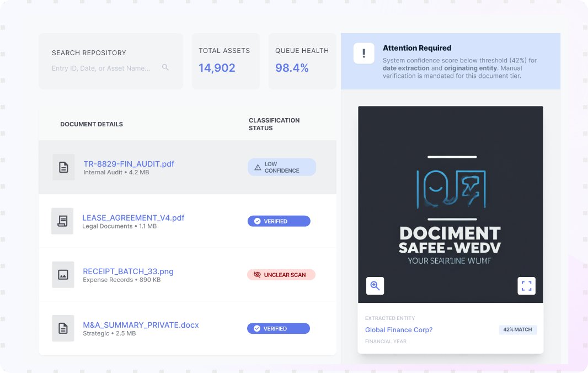Click 'Legal Documents • 1.1 MB' subtitle
Image resolution: width=588 pixels, height=373 pixels.
(x=119, y=226)
